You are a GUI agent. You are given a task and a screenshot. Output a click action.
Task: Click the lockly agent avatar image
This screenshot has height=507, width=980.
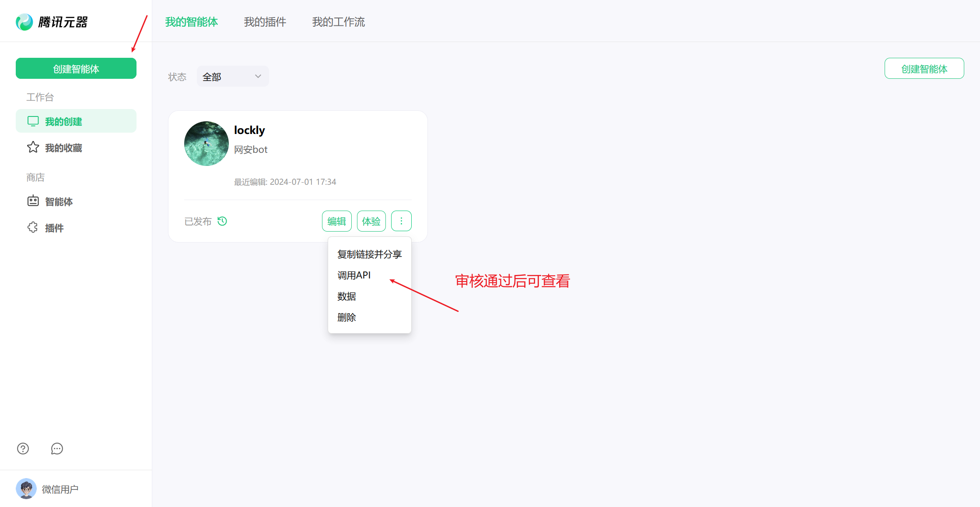click(206, 144)
